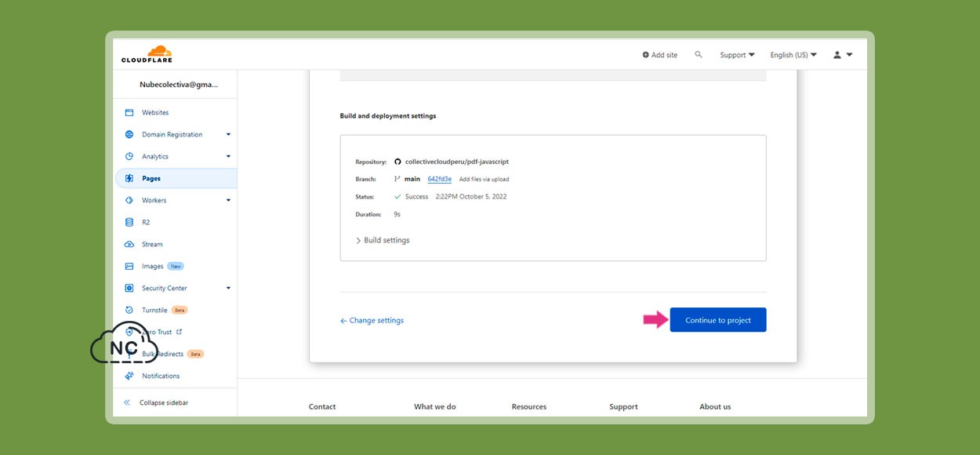This screenshot has height=455, width=980.
Task: Click the Workers sidebar icon
Action: coord(129,201)
